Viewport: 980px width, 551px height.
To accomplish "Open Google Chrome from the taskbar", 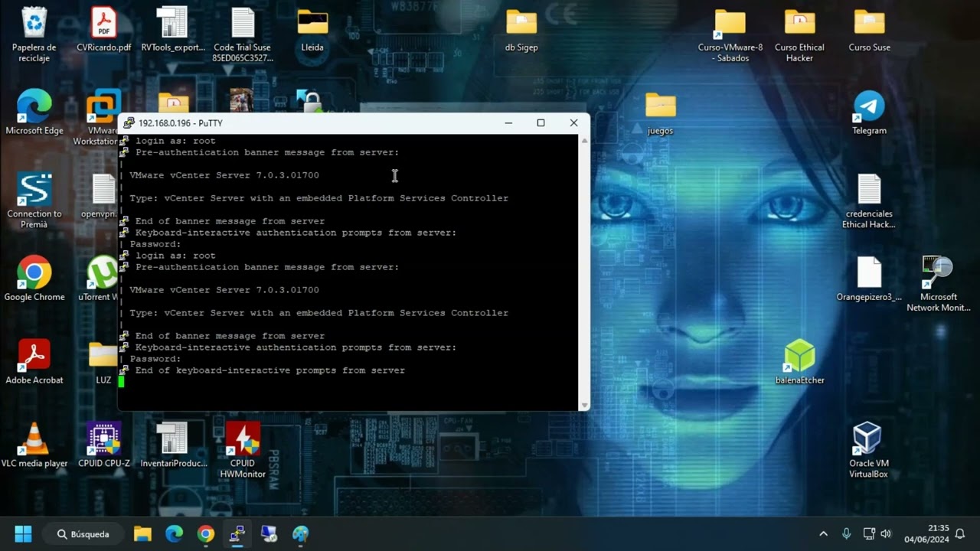I will [x=206, y=533].
